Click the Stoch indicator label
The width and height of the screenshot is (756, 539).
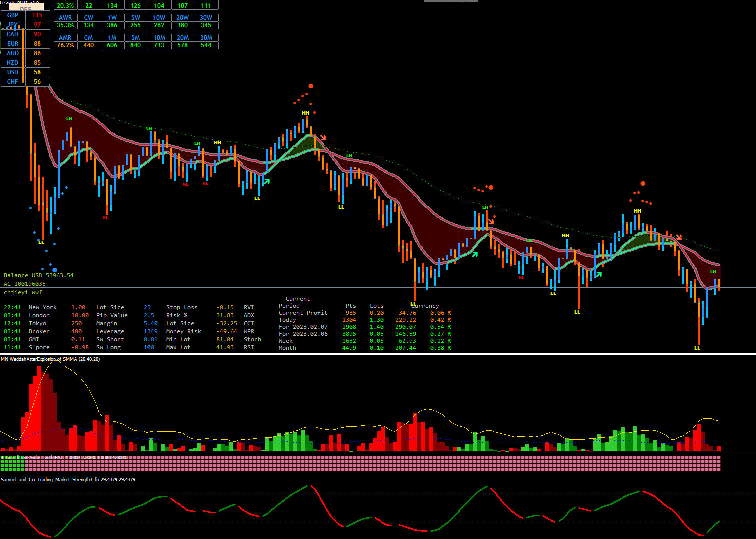click(252, 339)
